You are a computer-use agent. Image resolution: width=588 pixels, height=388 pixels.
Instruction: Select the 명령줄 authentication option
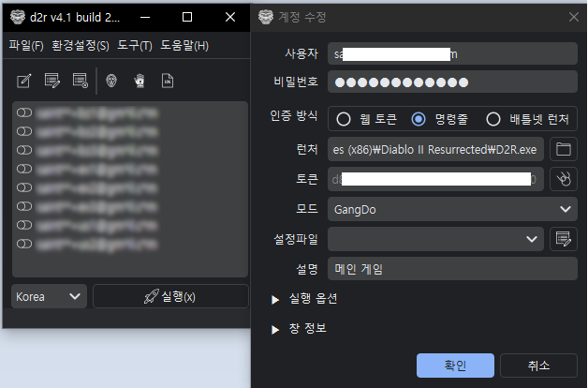(419, 119)
